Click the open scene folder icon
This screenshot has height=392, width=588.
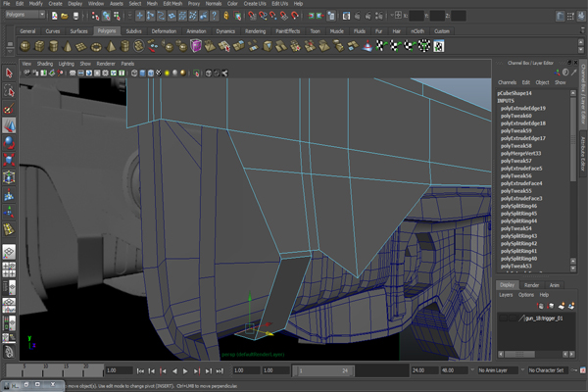(65, 16)
